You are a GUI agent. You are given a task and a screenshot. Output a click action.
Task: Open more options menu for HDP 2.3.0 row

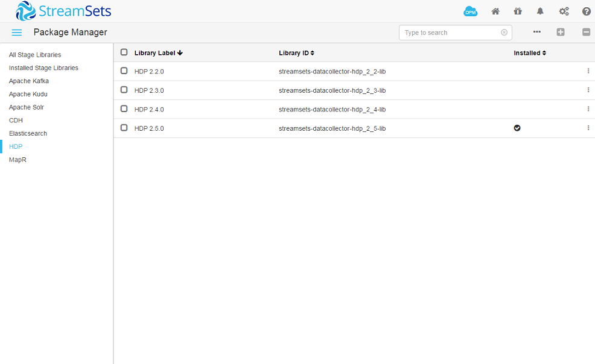(588, 90)
